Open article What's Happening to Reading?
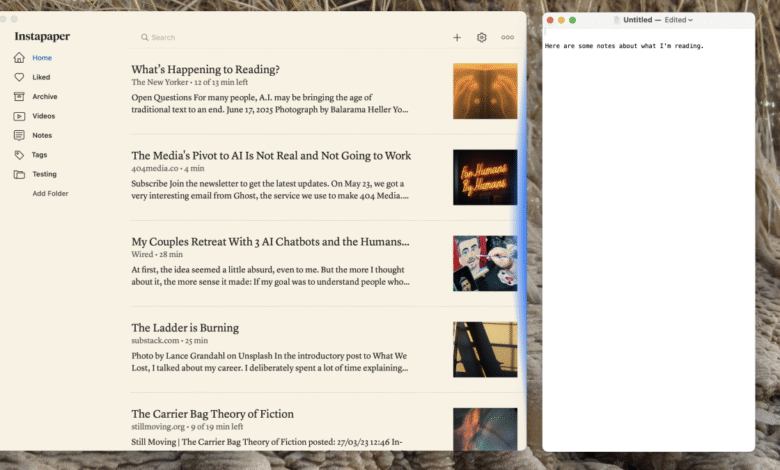 (x=205, y=69)
